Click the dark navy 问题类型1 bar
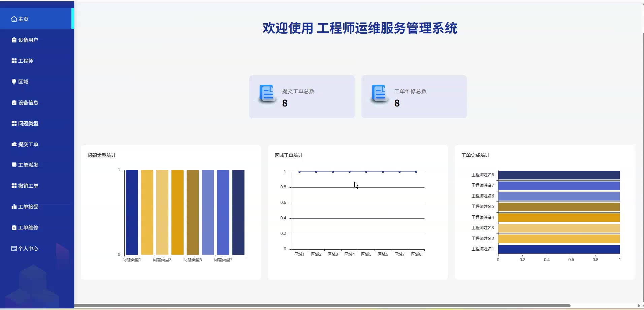Image resolution: width=644 pixels, height=310 pixels. (x=132, y=212)
